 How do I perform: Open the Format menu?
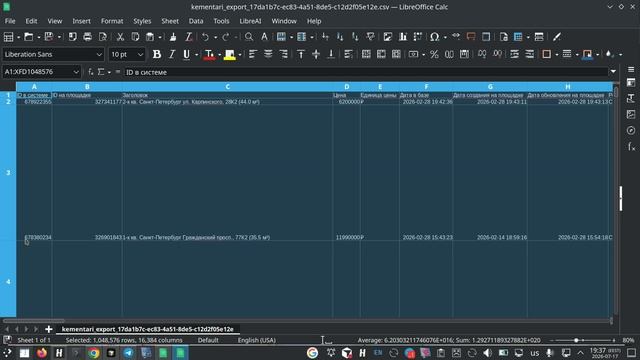[112, 21]
